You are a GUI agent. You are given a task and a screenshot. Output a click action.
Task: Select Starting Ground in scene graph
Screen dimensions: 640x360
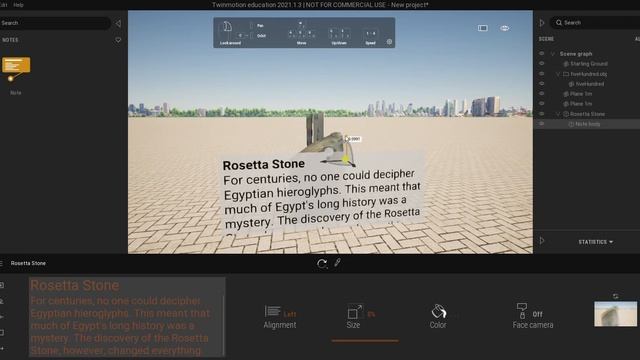tap(589, 64)
